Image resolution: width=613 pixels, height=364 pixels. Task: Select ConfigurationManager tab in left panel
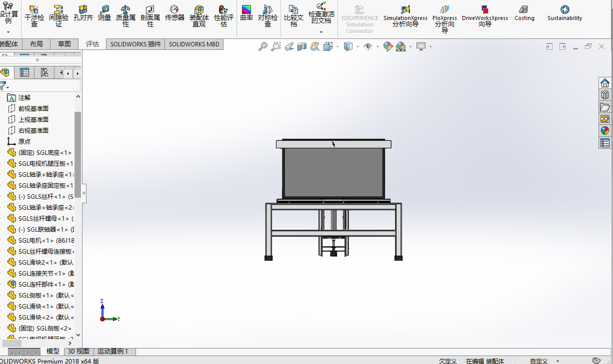pos(44,72)
